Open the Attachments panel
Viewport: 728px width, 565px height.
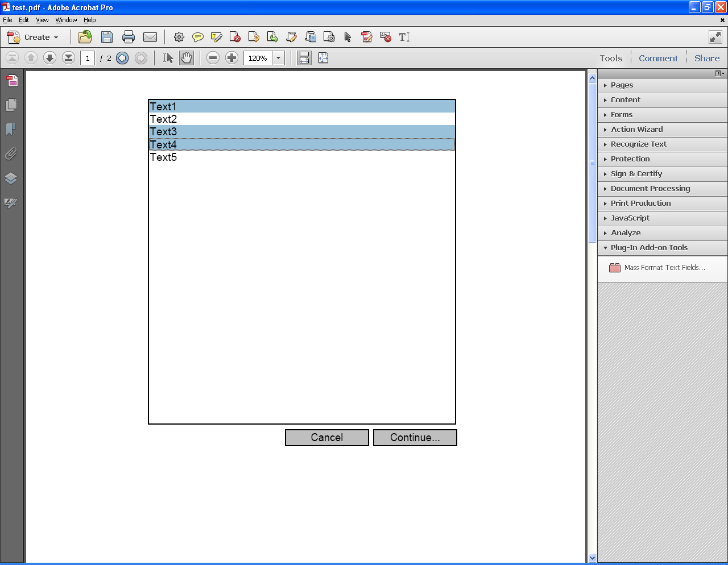coord(11,153)
